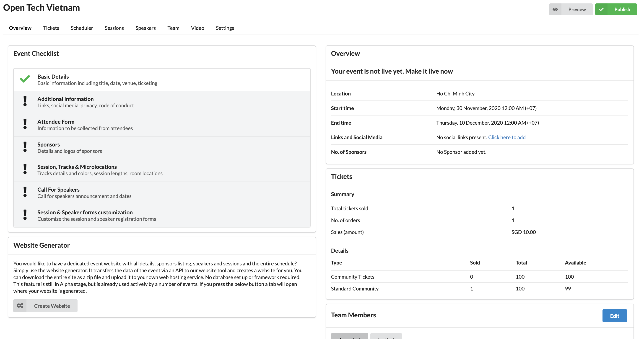Click the 'Team Members' heading

point(353,315)
